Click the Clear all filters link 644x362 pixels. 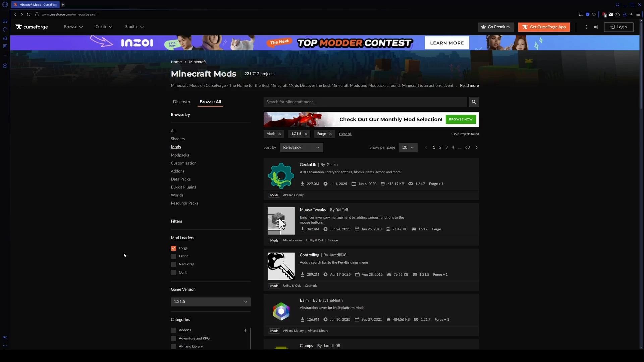345,134
